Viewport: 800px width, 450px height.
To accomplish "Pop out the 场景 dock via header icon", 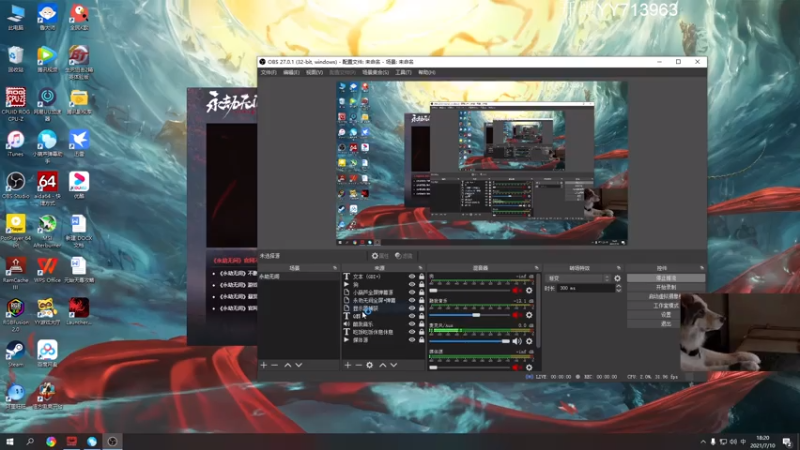I will point(335,268).
